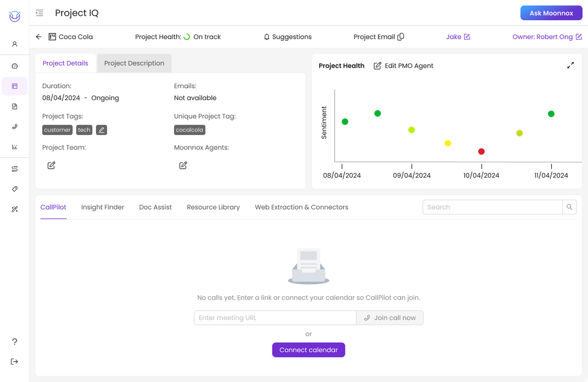Focus the Enter meeting URL field
Screen dimensions: 588x382
275,318
